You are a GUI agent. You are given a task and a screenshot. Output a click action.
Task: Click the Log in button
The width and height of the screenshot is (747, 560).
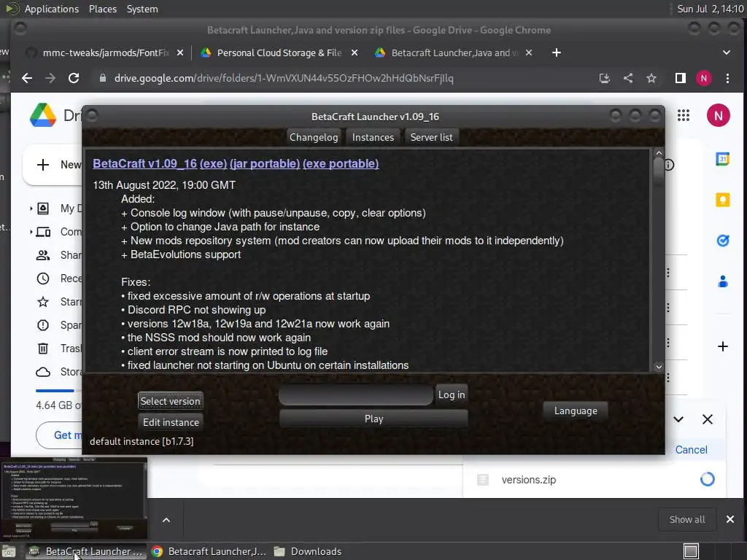[x=452, y=394]
